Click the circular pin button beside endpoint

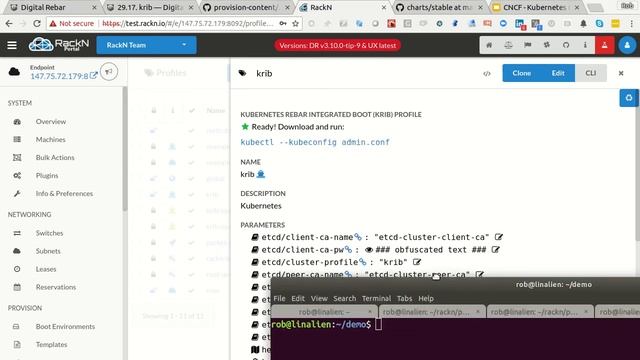point(109,71)
